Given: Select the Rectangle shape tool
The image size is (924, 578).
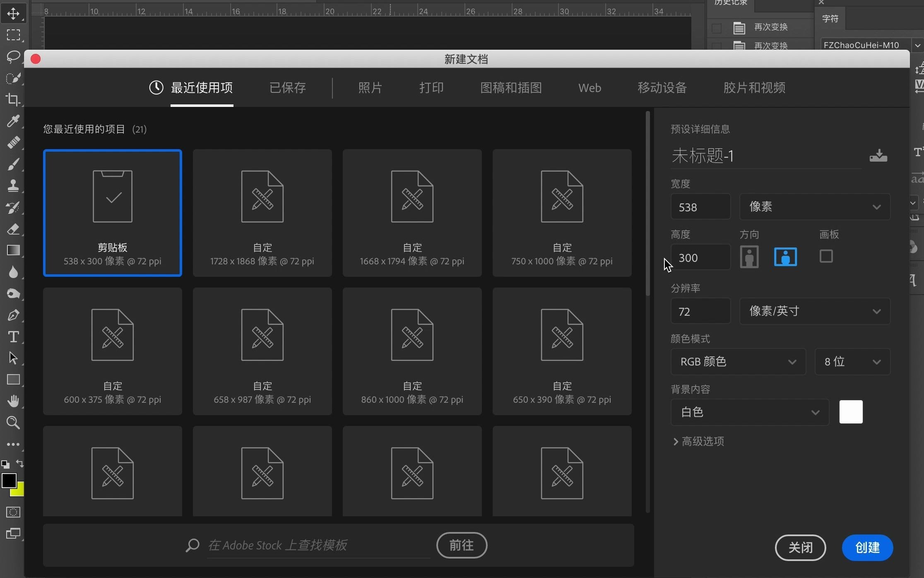Looking at the screenshot, I should click(x=13, y=380).
